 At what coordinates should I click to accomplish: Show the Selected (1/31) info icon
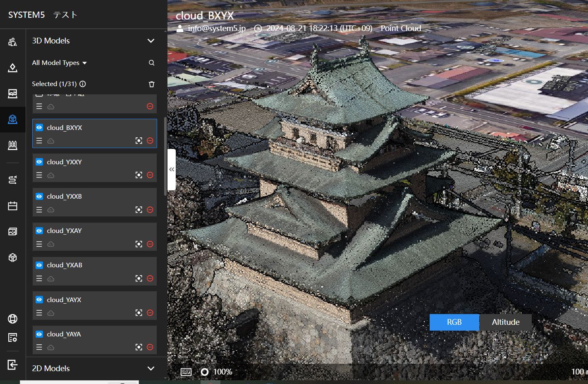pos(83,84)
